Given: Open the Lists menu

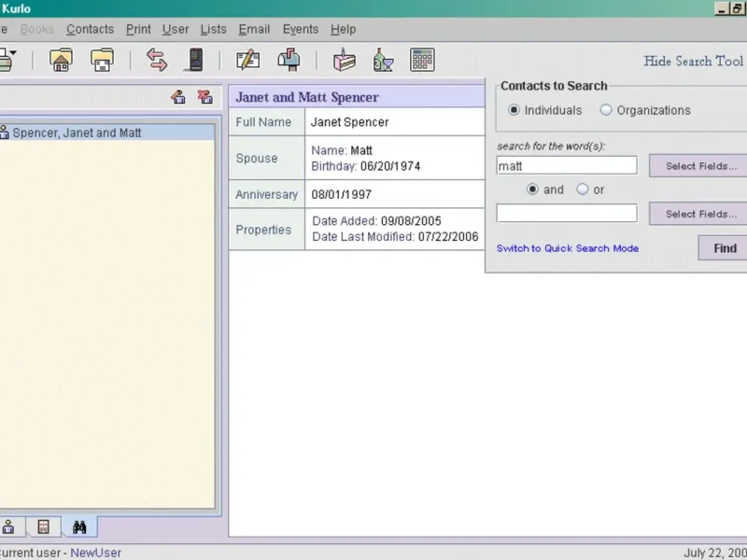Looking at the screenshot, I should (213, 30).
